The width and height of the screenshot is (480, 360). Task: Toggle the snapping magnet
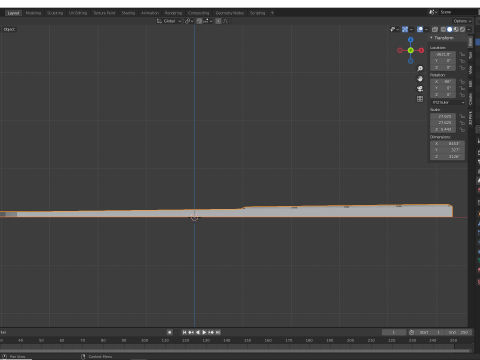[199, 21]
